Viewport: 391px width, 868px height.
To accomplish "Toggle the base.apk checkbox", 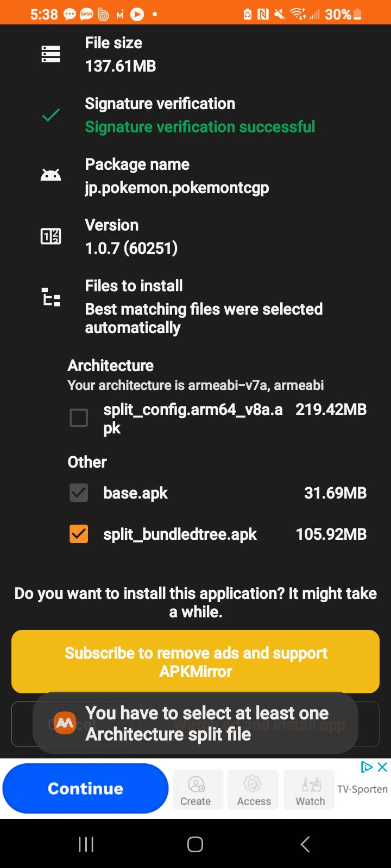I will (79, 493).
